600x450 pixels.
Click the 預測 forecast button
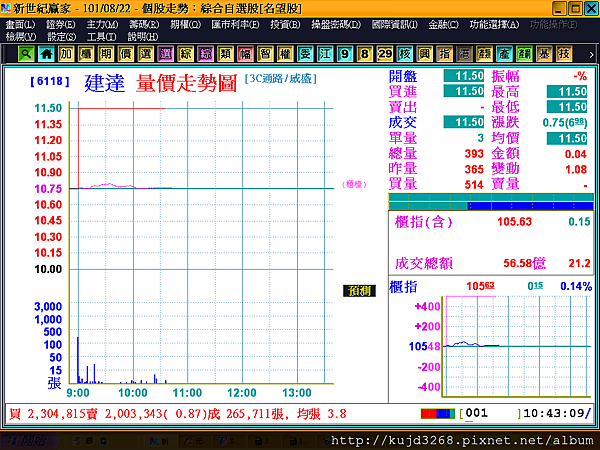359,291
